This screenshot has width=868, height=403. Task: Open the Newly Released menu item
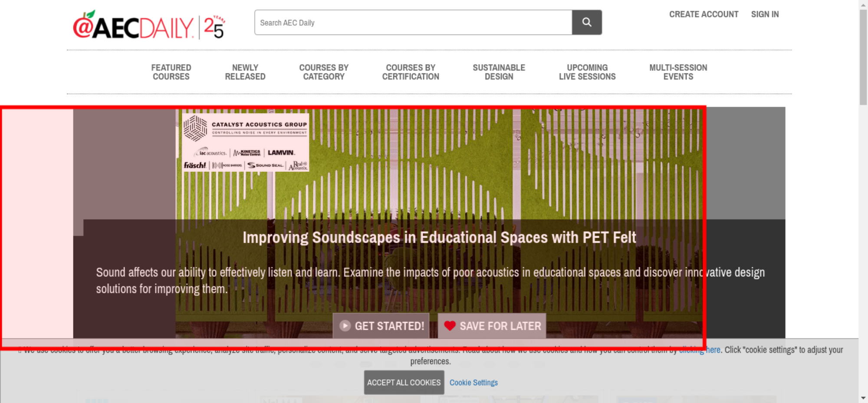[x=245, y=72]
